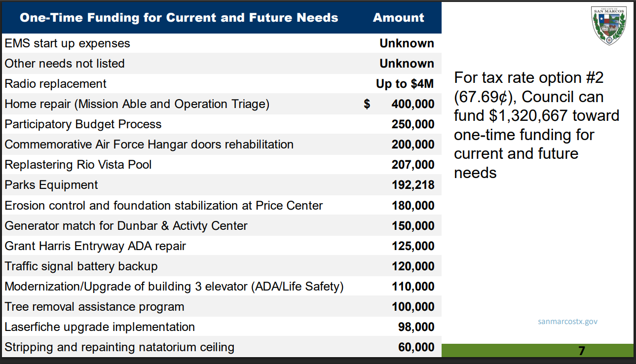The height and width of the screenshot is (364, 636).
Task: Click the 'Amount' column header
Action: (398, 18)
